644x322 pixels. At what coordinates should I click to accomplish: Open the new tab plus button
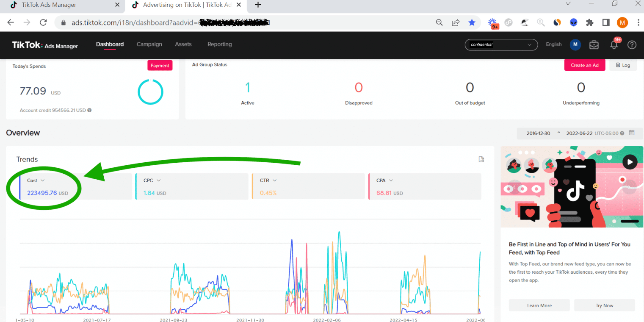[x=258, y=5]
